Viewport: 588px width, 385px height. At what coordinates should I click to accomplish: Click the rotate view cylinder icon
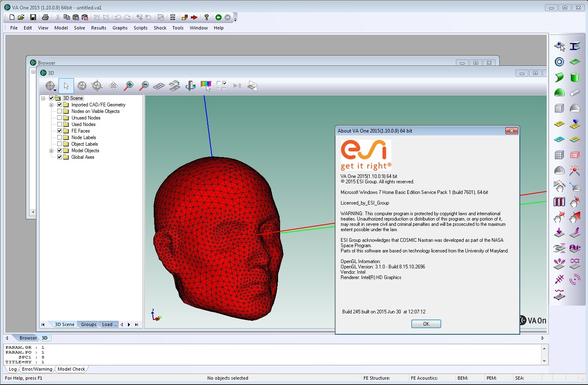[191, 86]
